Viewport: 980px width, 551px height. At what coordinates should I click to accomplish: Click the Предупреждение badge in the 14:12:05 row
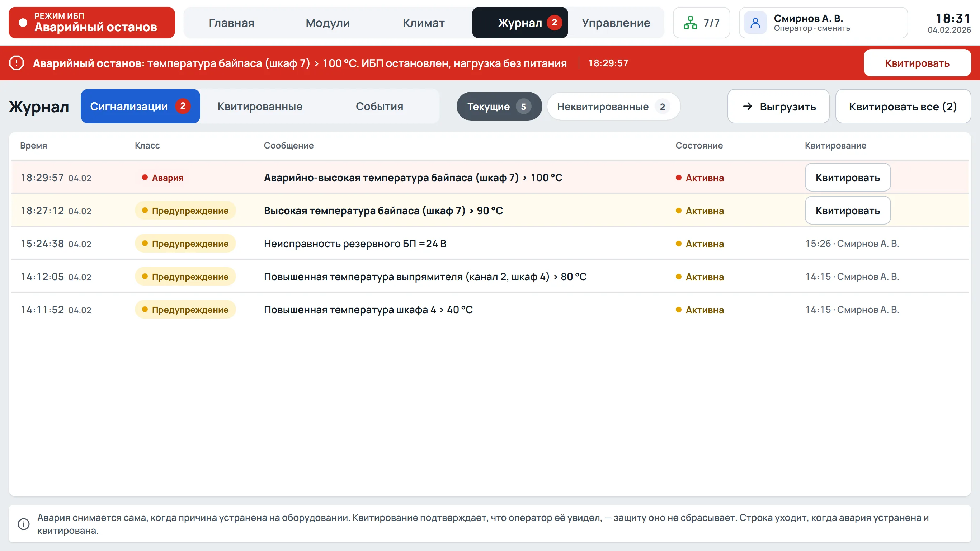(185, 277)
